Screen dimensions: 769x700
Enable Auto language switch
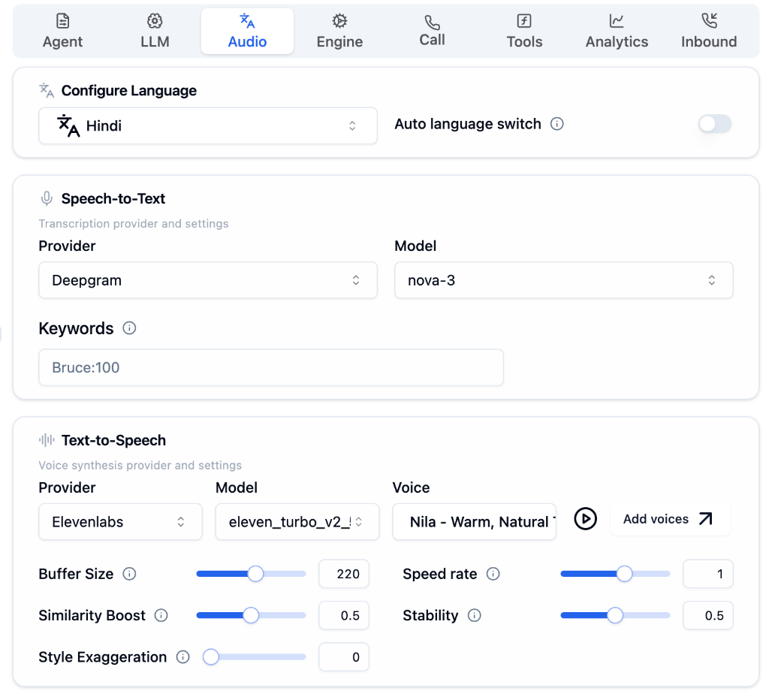point(714,124)
